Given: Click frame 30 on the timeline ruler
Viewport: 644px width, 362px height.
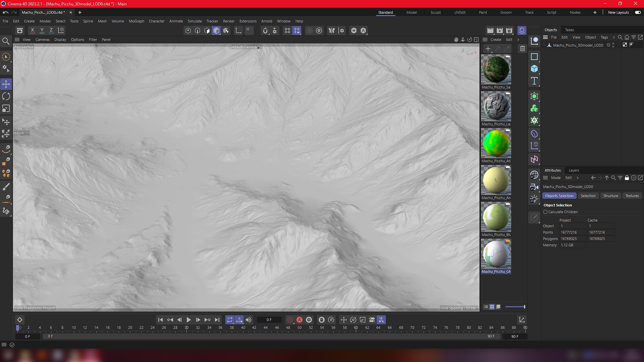Looking at the screenshot, I should tap(186, 328).
